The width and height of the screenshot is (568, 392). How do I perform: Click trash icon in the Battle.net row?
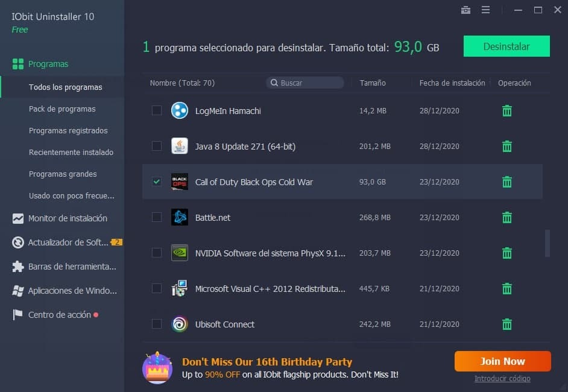tap(507, 217)
